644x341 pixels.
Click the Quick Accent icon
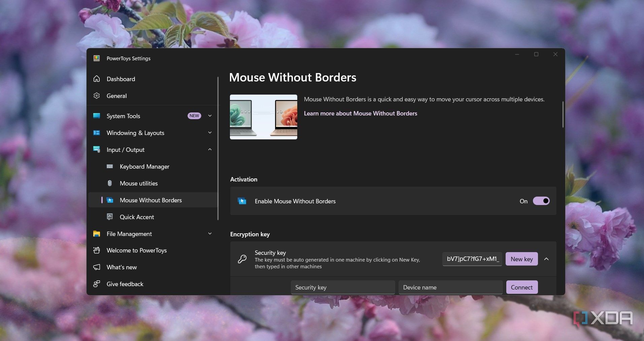(x=110, y=217)
